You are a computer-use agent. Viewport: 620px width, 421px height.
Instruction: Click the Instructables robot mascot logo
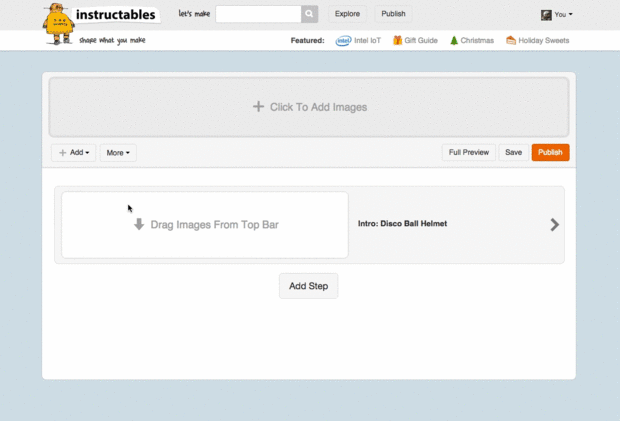58,24
